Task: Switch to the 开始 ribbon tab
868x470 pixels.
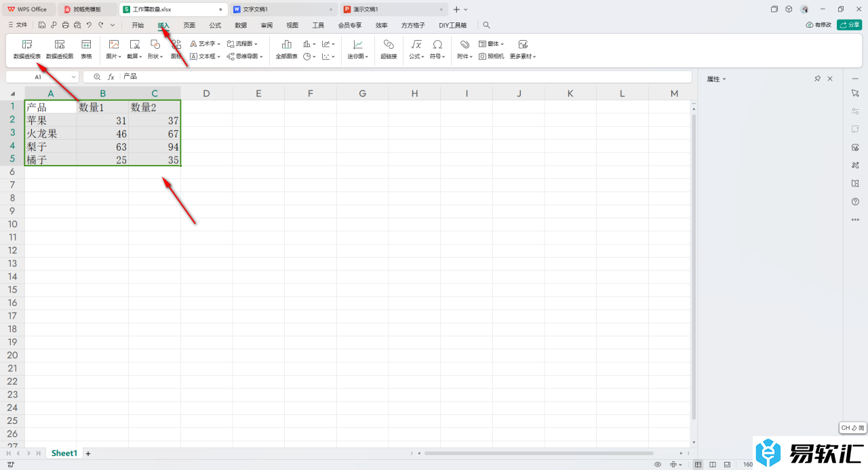Action: [138, 25]
